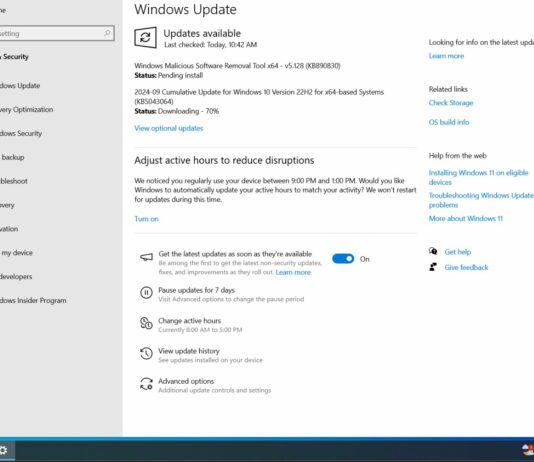Screen dimensions: 534x462
Task: Open Windows Insider Program sidebar item
Action: (33, 300)
